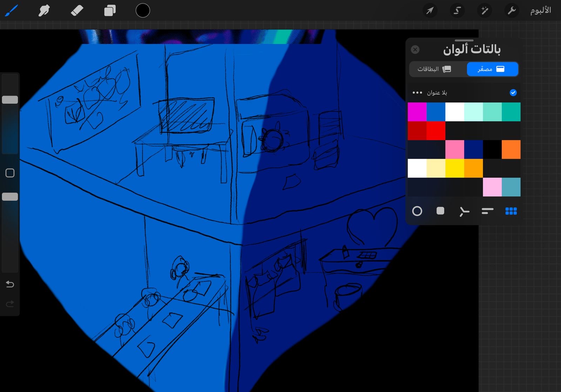Select the Smudge tool
The height and width of the screenshot is (392, 561).
pyautogui.click(x=44, y=11)
